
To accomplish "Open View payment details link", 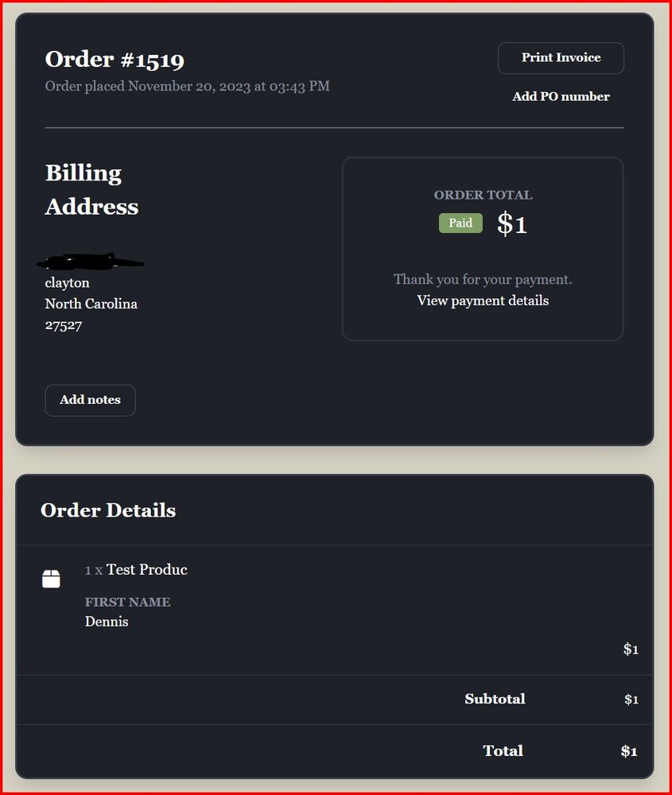I will 483,301.
